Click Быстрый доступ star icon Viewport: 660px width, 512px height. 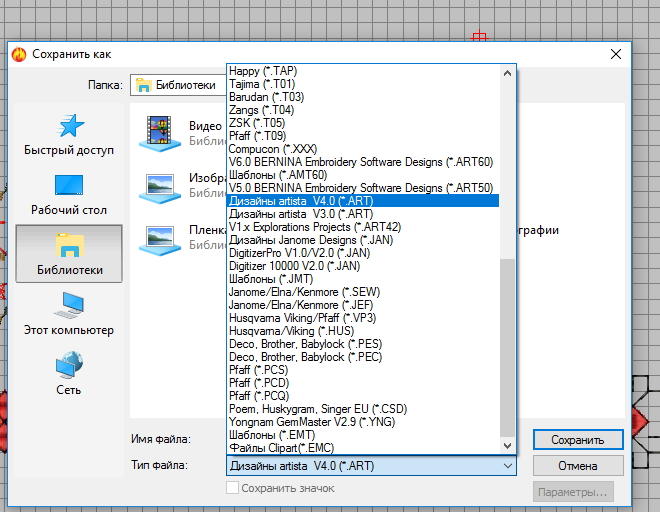click(x=69, y=126)
